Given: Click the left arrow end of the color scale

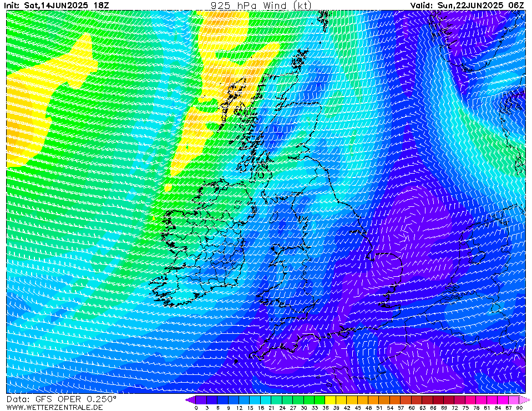Looking at the screenshot, I should click(191, 399).
